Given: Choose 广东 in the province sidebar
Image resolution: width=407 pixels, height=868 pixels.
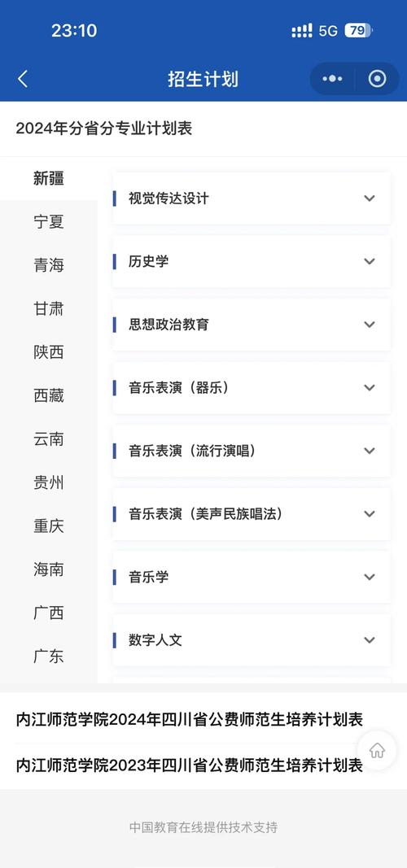Looking at the screenshot, I should pos(49,656).
